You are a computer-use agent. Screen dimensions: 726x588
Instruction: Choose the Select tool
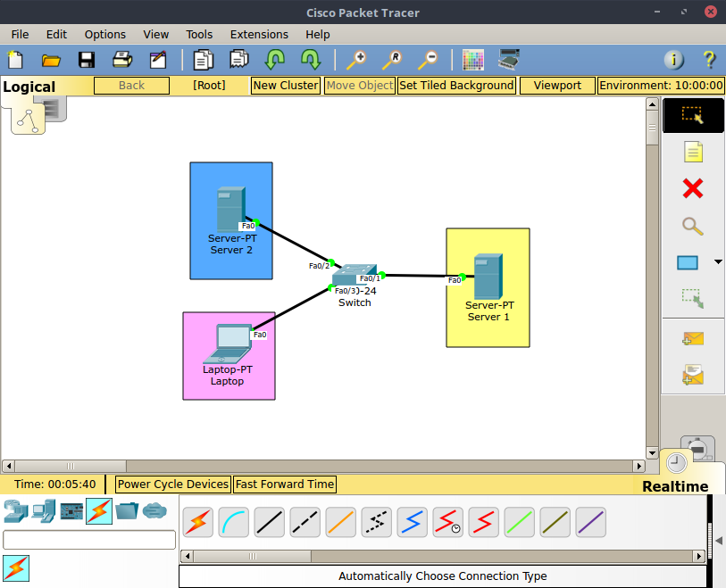[693, 115]
